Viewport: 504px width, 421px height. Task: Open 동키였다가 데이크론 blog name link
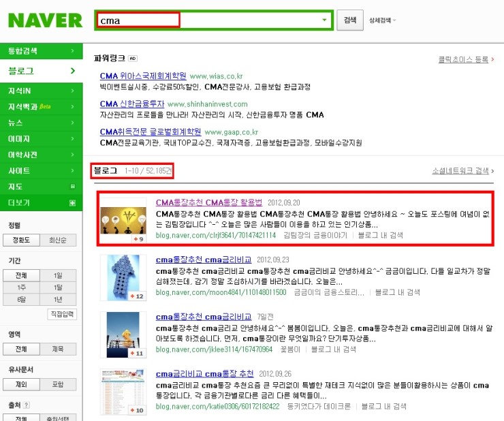pyautogui.click(x=319, y=406)
